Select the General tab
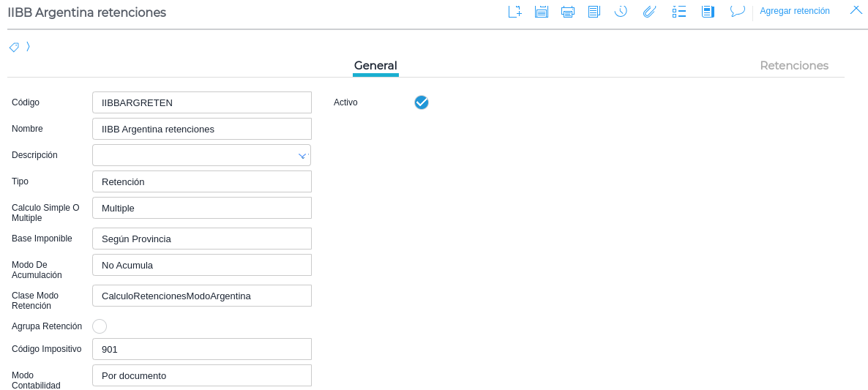Viewport: 868px width, 390px height. pos(375,65)
